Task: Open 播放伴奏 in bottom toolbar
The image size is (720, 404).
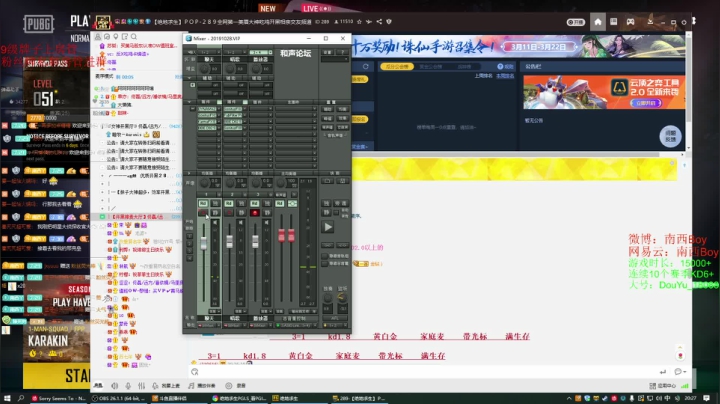Action: click(202, 386)
